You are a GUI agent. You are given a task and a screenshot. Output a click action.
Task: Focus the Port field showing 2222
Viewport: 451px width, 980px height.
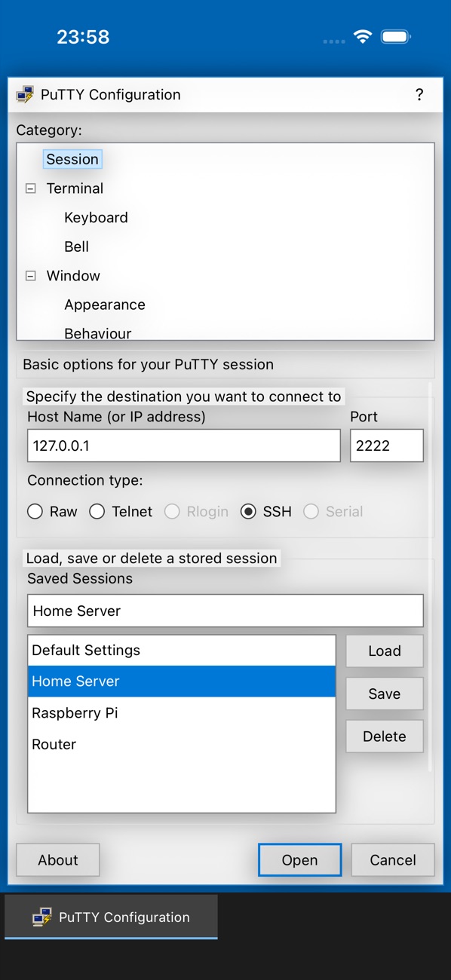pyautogui.click(x=387, y=446)
